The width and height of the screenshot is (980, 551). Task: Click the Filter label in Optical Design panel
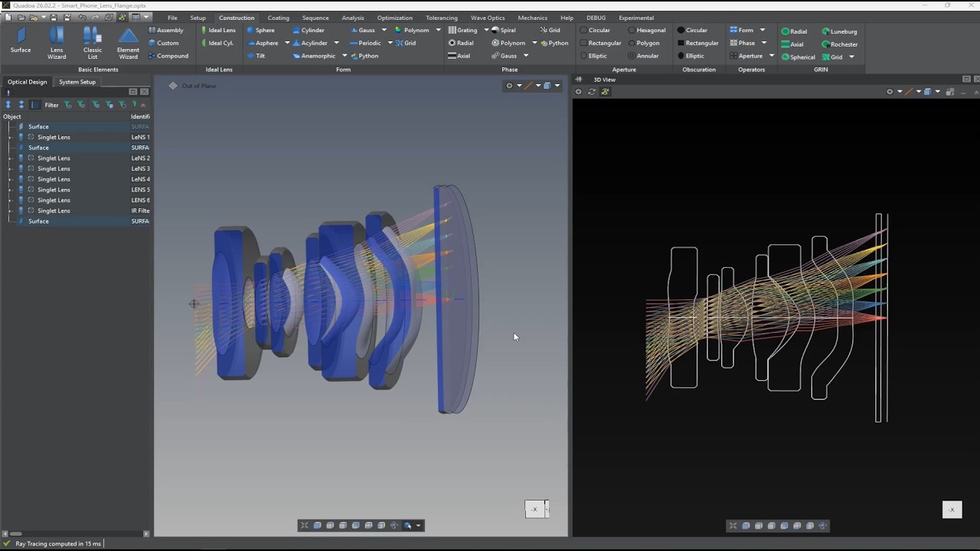coord(51,105)
